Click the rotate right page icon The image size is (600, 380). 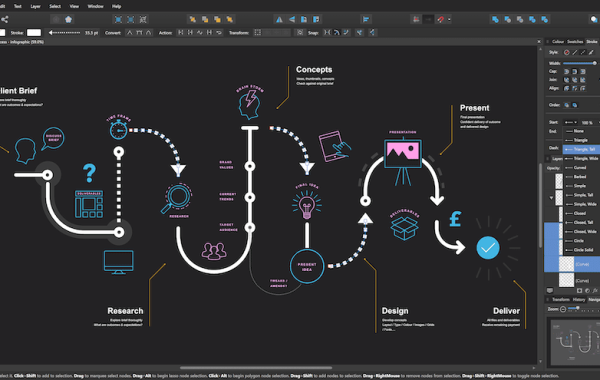pyautogui.click(x=316, y=19)
